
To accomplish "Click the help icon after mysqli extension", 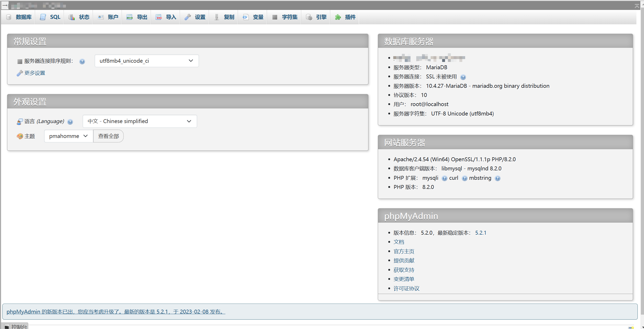I will (x=444, y=178).
